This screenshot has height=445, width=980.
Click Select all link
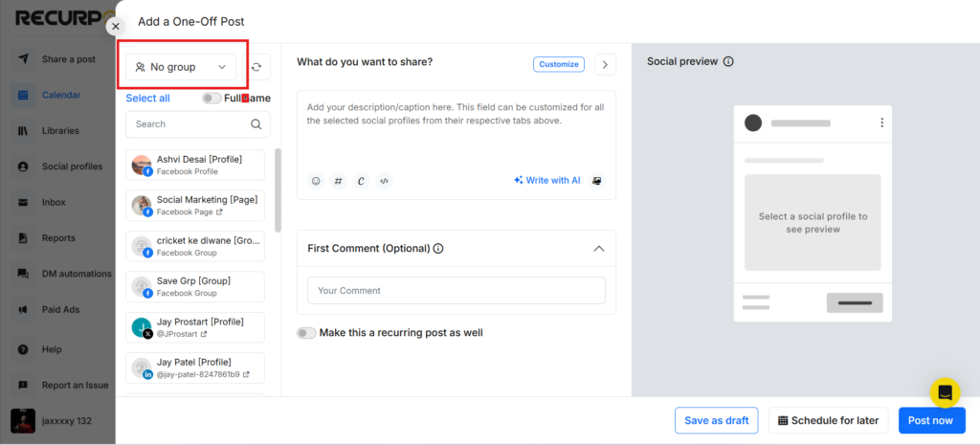pyautogui.click(x=147, y=99)
